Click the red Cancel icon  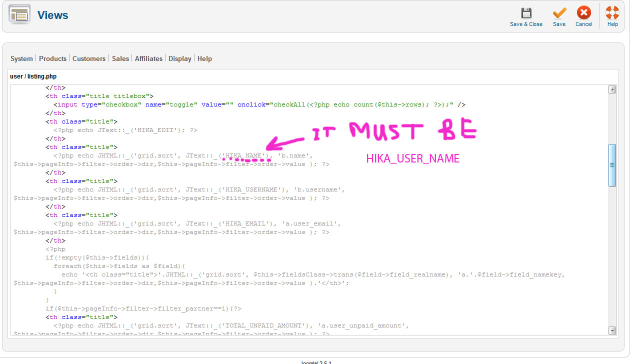coord(583,13)
